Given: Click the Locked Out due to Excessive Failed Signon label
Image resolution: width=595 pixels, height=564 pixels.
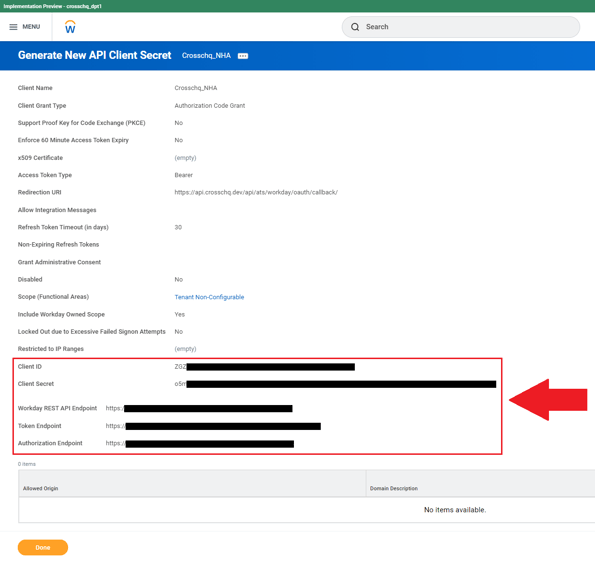Looking at the screenshot, I should tap(91, 332).
